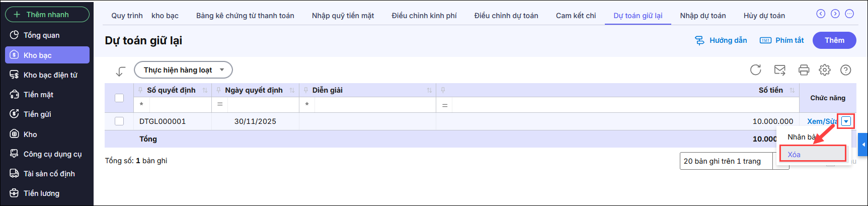Check the DTGL000001 row checkbox
The width and height of the screenshot is (868, 206).
click(x=119, y=121)
